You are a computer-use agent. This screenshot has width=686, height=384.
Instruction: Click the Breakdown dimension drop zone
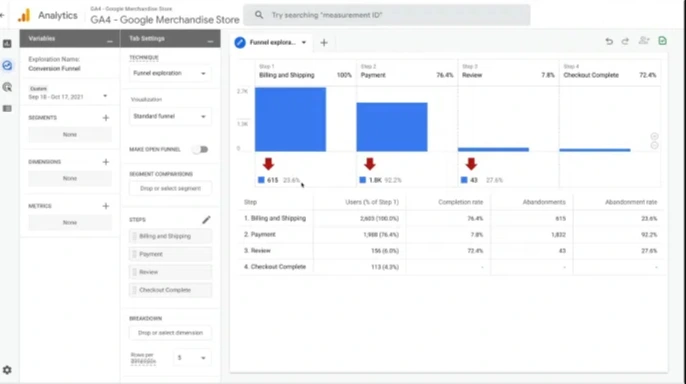[x=170, y=333]
